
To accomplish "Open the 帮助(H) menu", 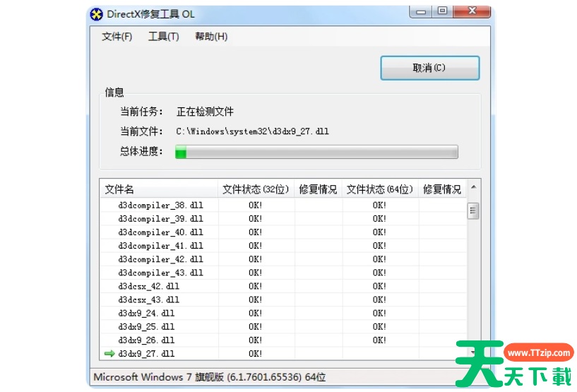I will coord(211,37).
